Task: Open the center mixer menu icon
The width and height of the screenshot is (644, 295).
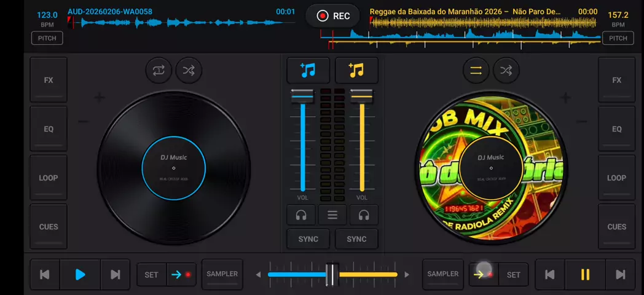Action: tap(332, 215)
